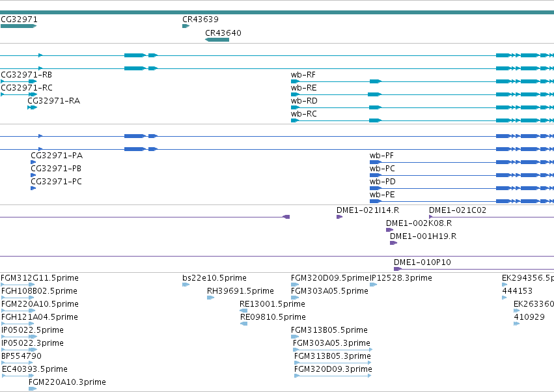Image resolution: width=554 pixels, height=392 pixels.
Task: Select the 410929 EST label
Action: click(529, 317)
